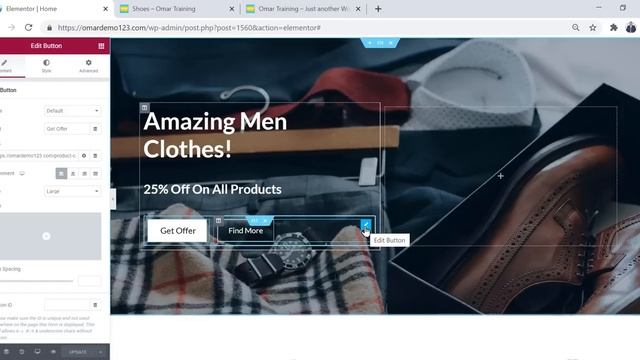Open the History icon in bottom bar
Screen dimensions: 640x360
(21, 352)
